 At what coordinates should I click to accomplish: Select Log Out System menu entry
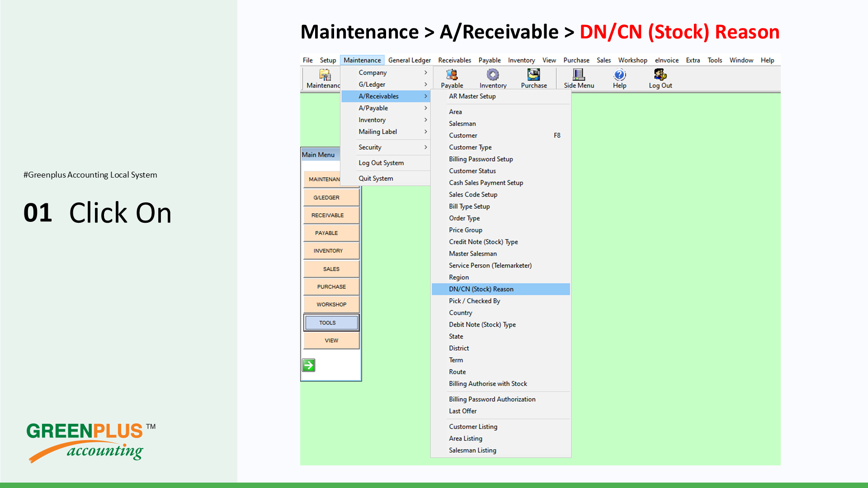coord(386,163)
